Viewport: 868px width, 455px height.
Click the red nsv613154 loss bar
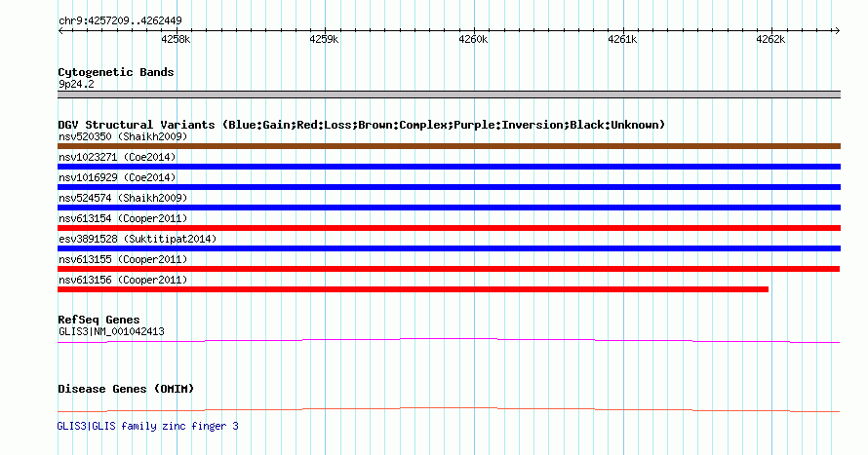(x=449, y=228)
